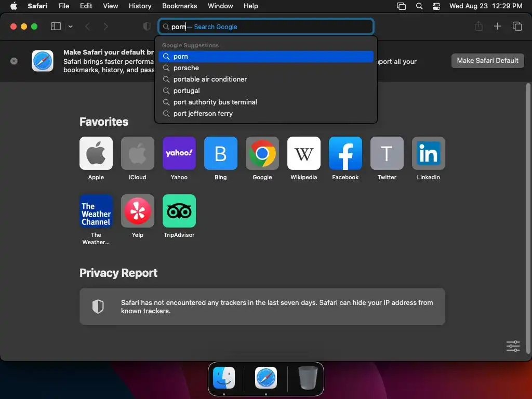
Task: Open the Safari menu
Action: coord(37,6)
